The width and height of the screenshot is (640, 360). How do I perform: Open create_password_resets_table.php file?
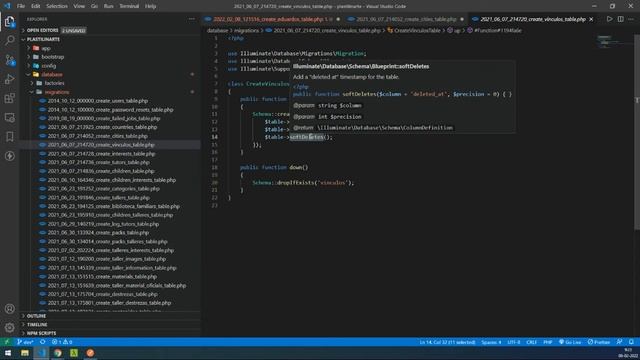110,110
